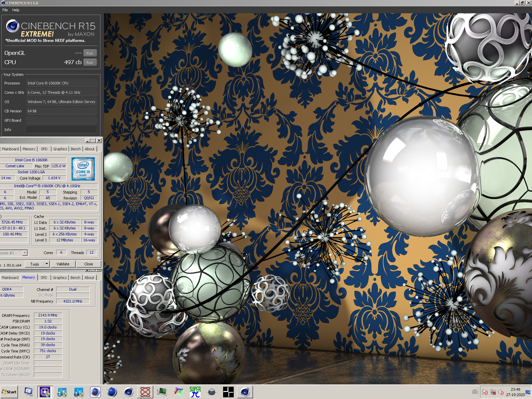The image size is (532, 399).
Task: Click the show desktop icon beside the clock
Action: coord(528,392)
